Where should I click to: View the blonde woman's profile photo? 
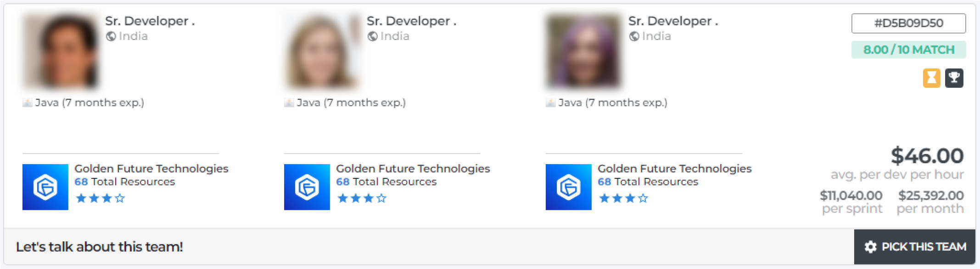[322, 51]
